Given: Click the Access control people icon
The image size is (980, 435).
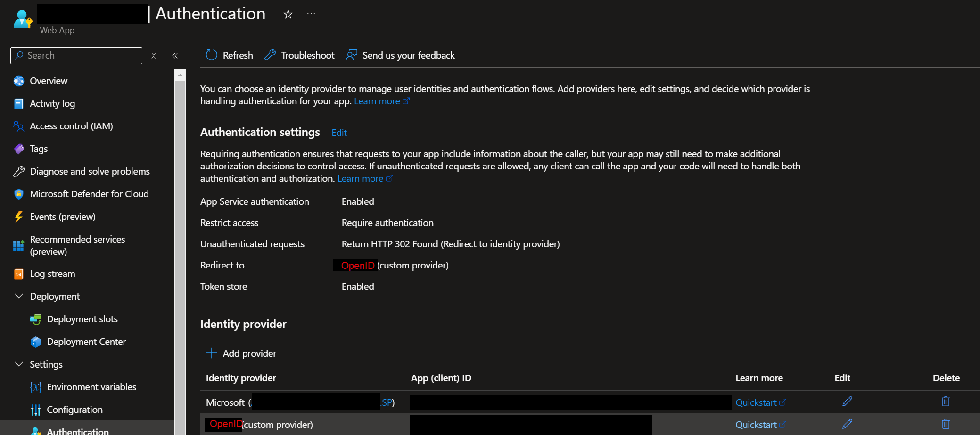Looking at the screenshot, I should (19, 126).
